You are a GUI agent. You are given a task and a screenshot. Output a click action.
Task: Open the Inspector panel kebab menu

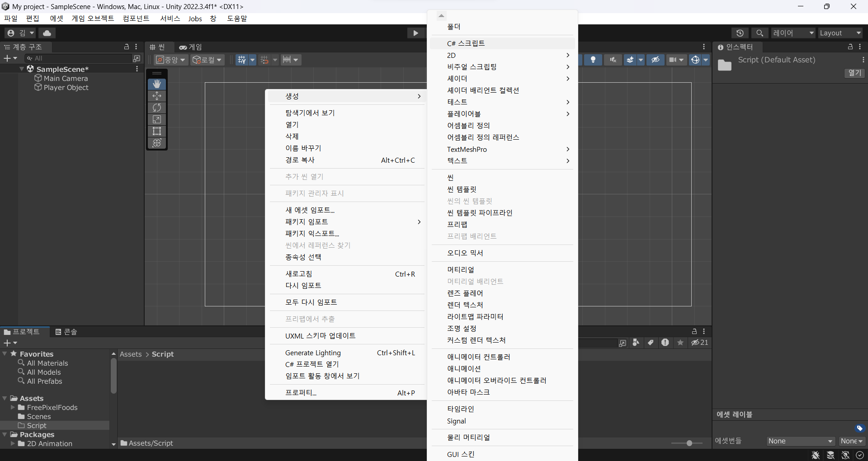point(860,47)
